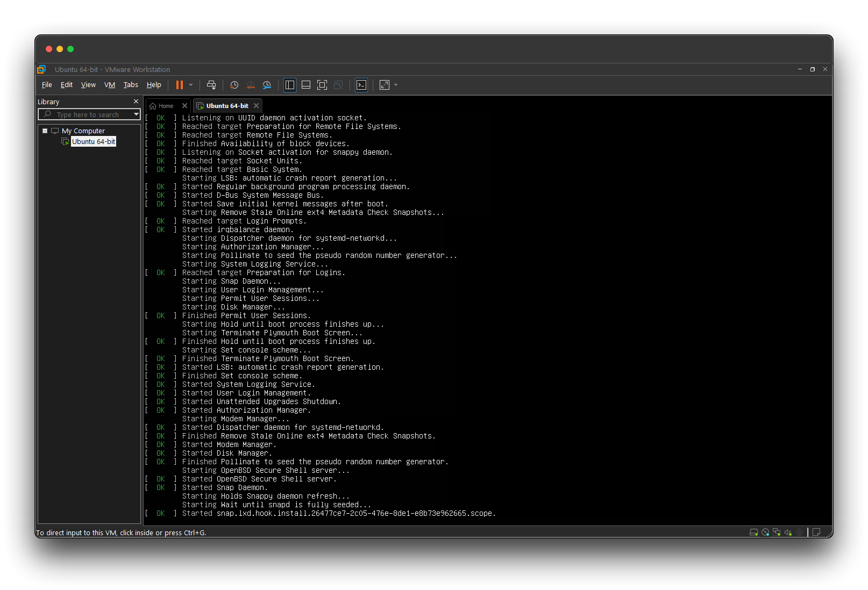868x590 pixels.
Task: Enter full screen mode
Action: tap(322, 85)
